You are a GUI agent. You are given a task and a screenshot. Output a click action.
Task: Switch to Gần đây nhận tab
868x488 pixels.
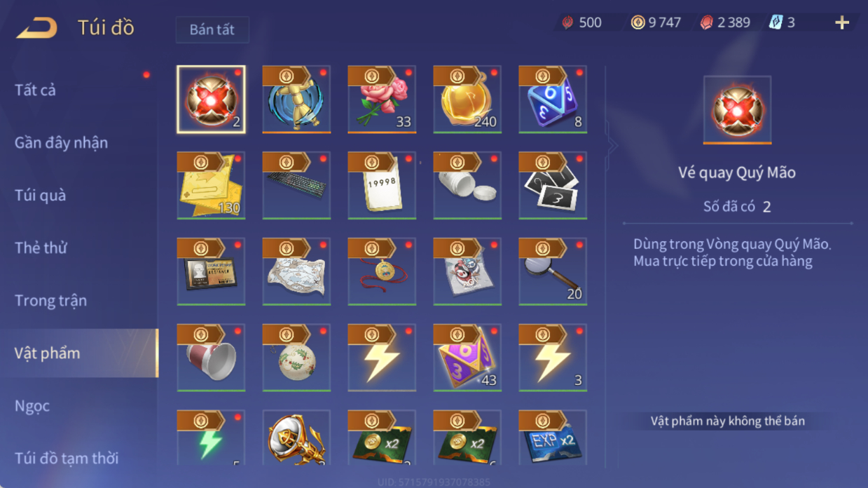pyautogui.click(x=61, y=143)
